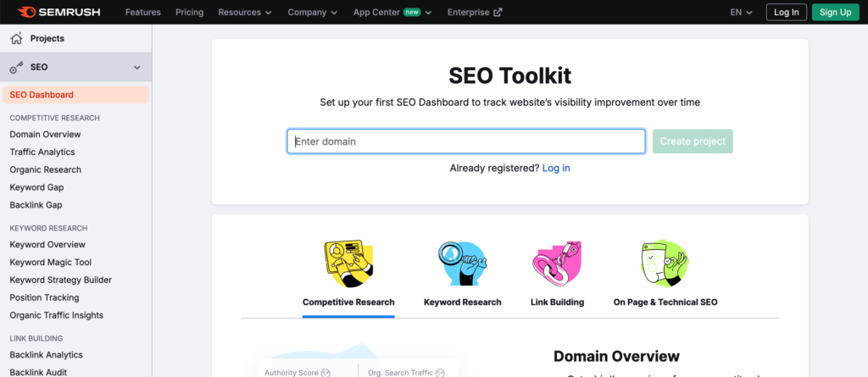Focus the Enter domain input field
Viewport: 868px width, 377px height.
pyautogui.click(x=466, y=141)
